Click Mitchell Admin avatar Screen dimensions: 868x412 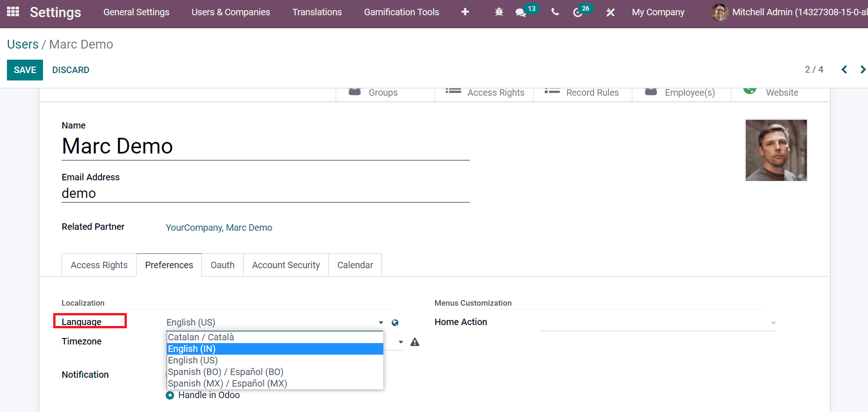point(719,12)
